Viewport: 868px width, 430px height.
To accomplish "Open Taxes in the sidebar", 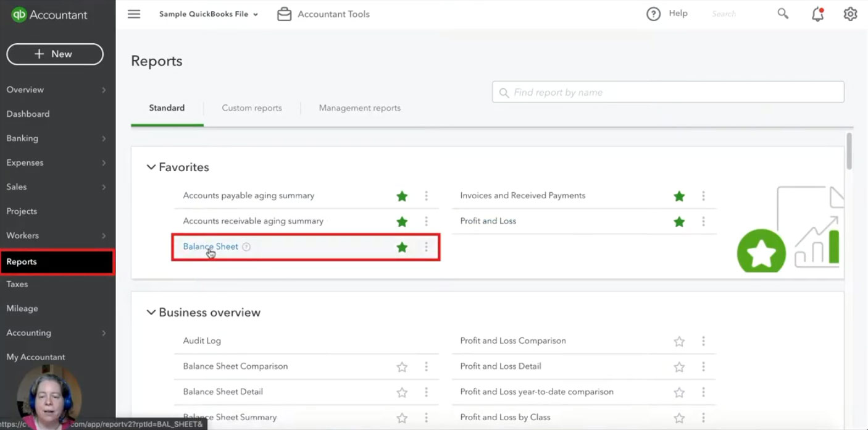I will [x=17, y=284].
